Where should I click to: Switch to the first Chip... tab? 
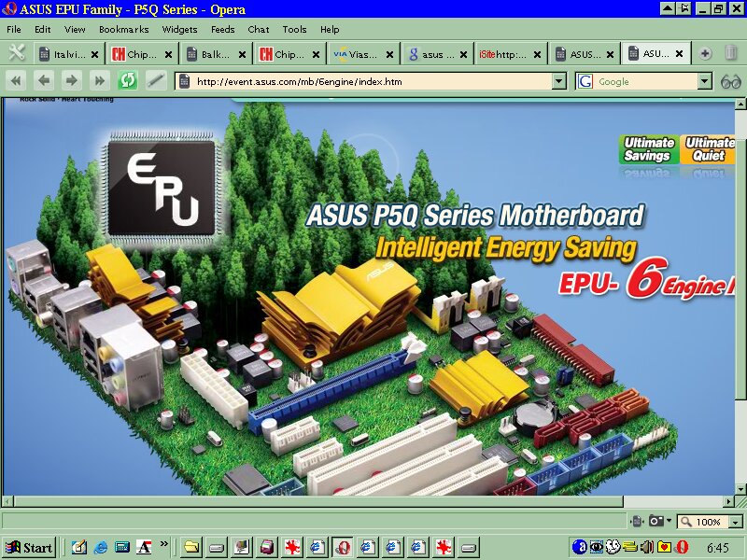pyautogui.click(x=143, y=54)
